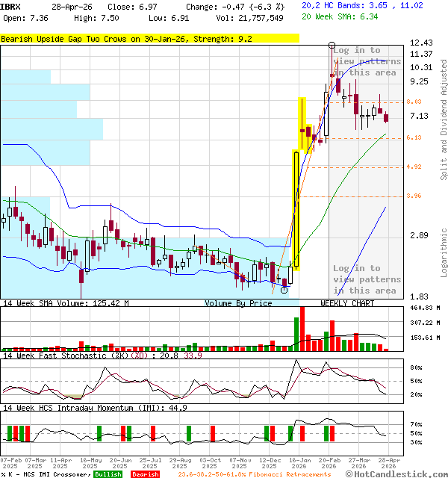The height and width of the screenshot is (478, 448).
Task: Click the lower 'Log in to view patterns' text
Action: click(x=364, y=279)
